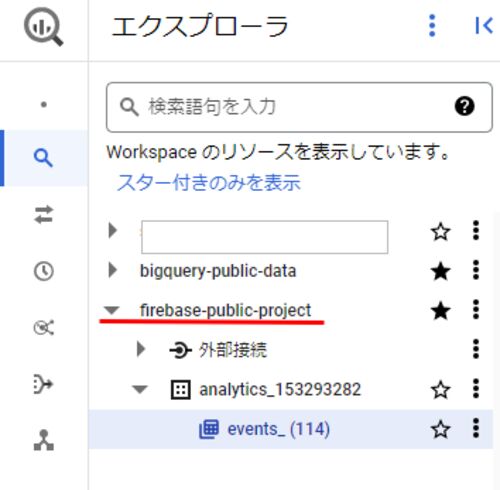Open actions menu for events_ table

476,428
